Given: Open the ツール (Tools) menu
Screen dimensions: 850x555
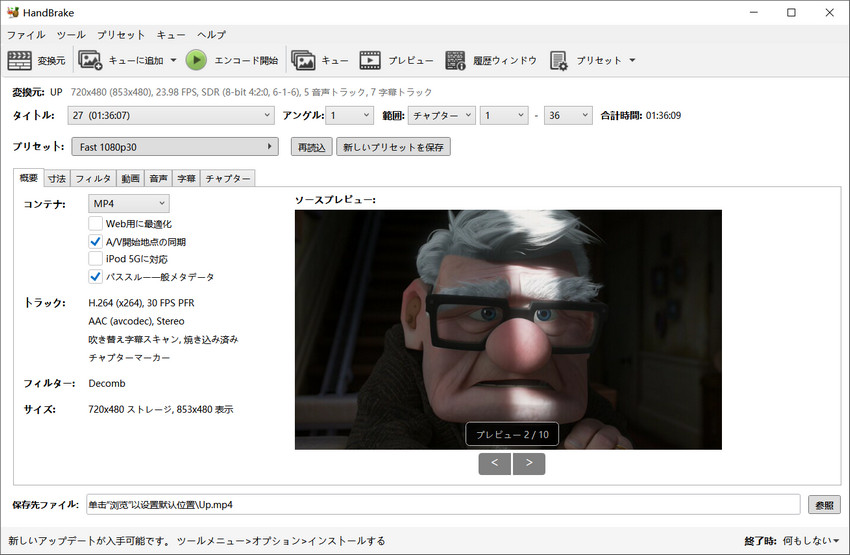Looking at the screenshot, I should pos(71,35).
